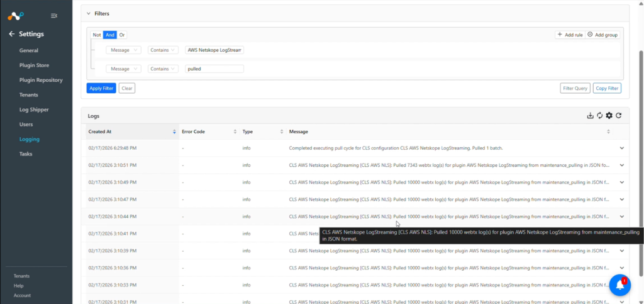Click the plus icon on Add rule
The width and height of the screenshot is (644, 304).
[560, 35]
